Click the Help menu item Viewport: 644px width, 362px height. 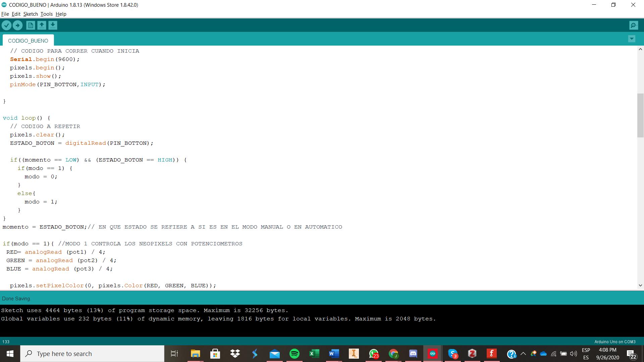[61, 14]
